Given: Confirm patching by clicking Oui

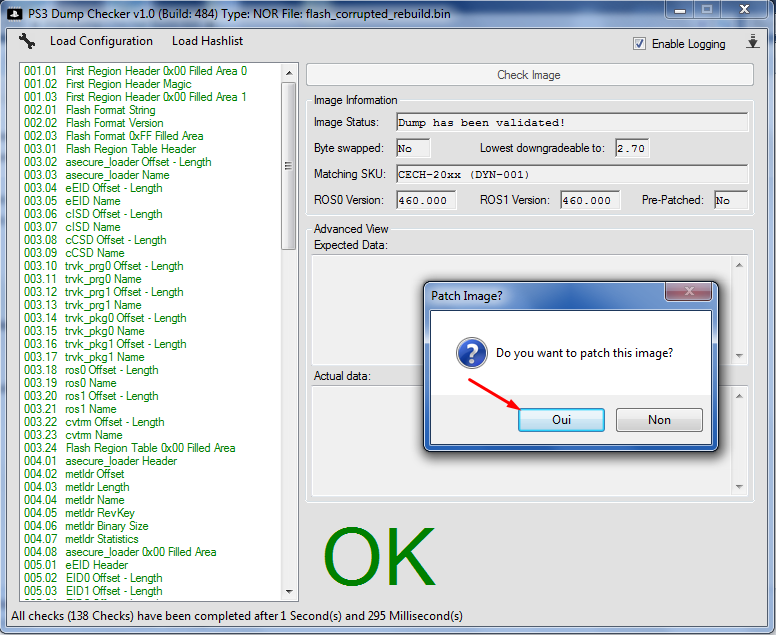Looking at the screenshot, I should coord(561,420).
